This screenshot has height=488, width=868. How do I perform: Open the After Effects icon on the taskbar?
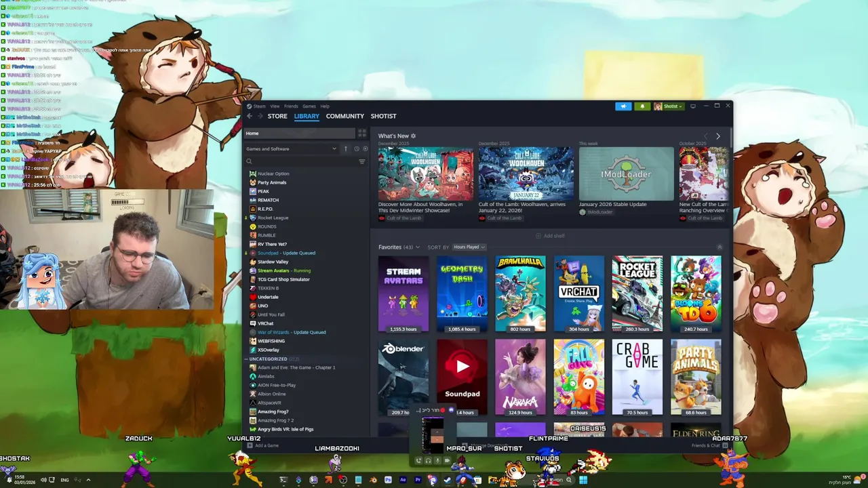403,480
